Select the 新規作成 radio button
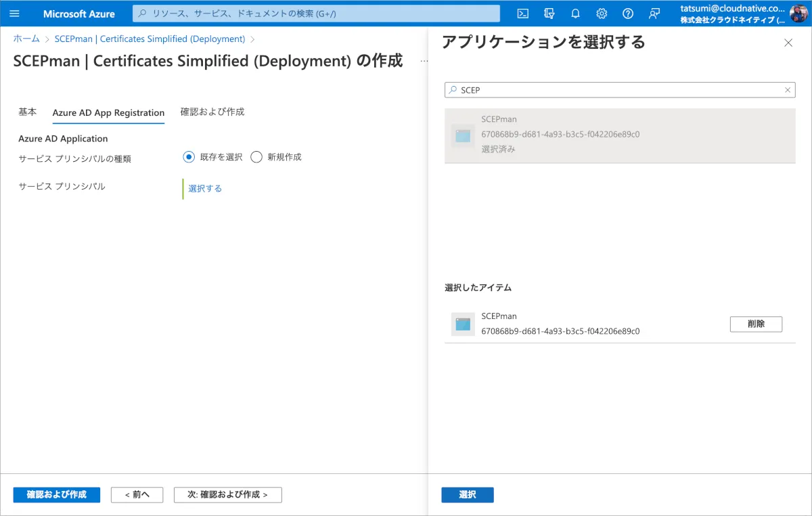Screen dimensions: 812x516 tap(256, 157)
